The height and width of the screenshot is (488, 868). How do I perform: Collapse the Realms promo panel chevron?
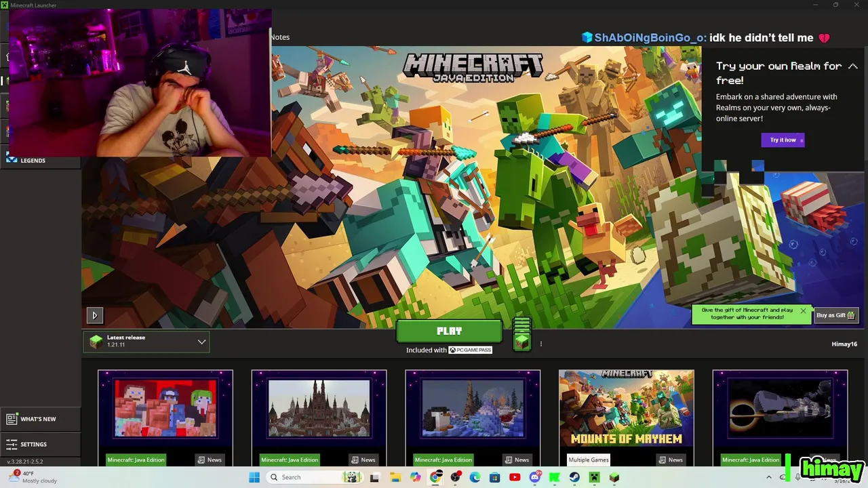(x=852, y=66)
